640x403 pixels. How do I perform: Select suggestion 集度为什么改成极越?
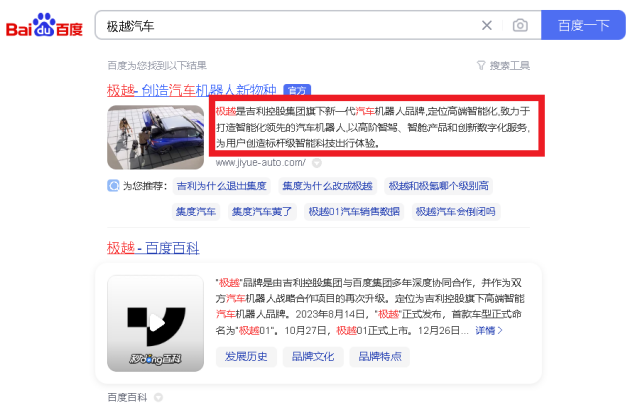[327, 186]
